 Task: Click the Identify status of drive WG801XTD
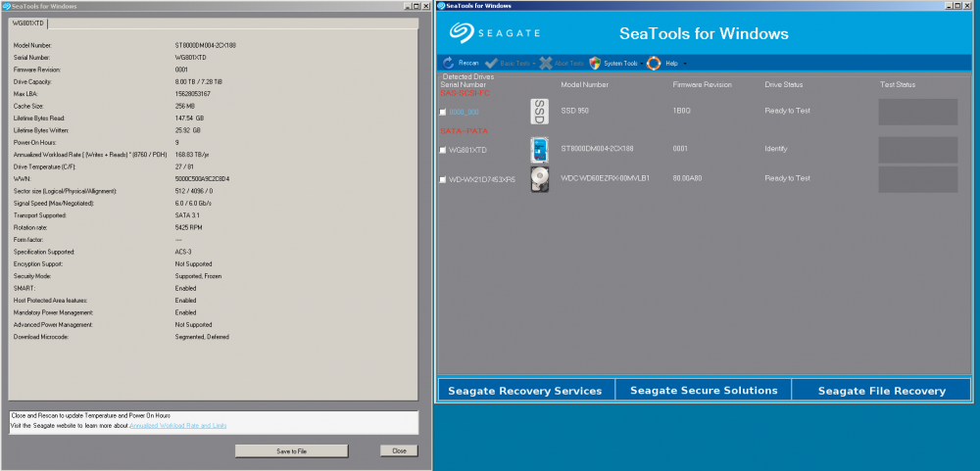point(776,149)
